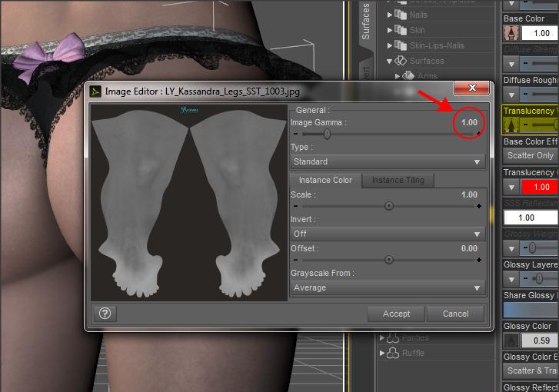Click the SSS Reflectance value 1.00
Screen dimensions: 559x392
click(x=531, y=218)
